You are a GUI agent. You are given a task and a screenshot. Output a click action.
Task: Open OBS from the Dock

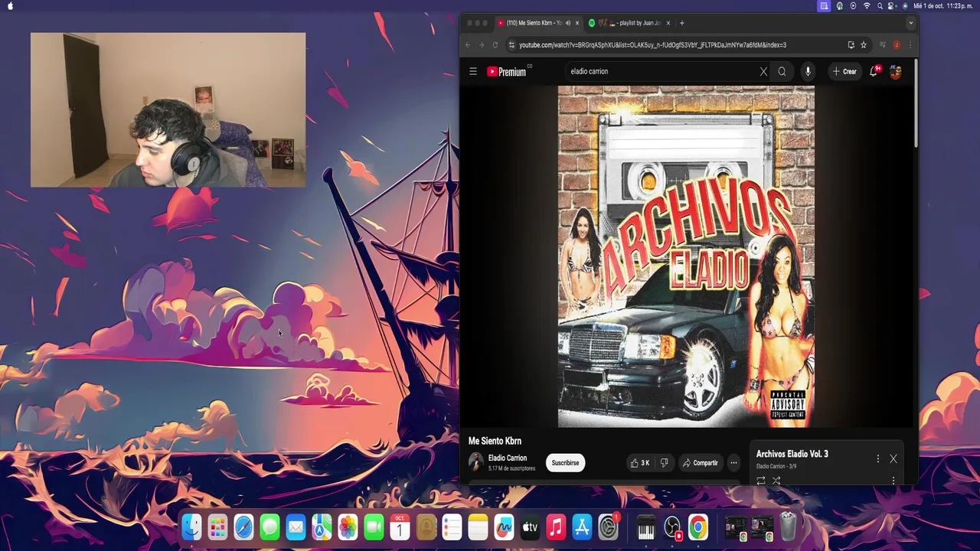(672, 527)
